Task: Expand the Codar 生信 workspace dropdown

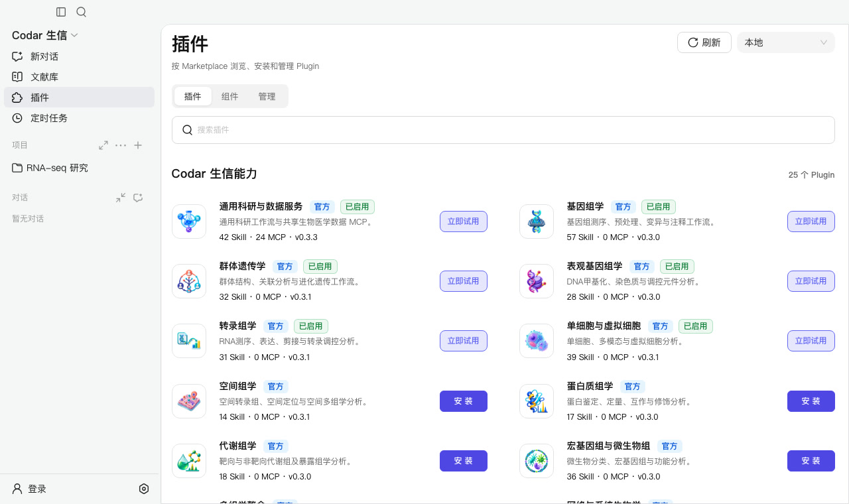Action: pyautogui.click(x=45, y=35)
